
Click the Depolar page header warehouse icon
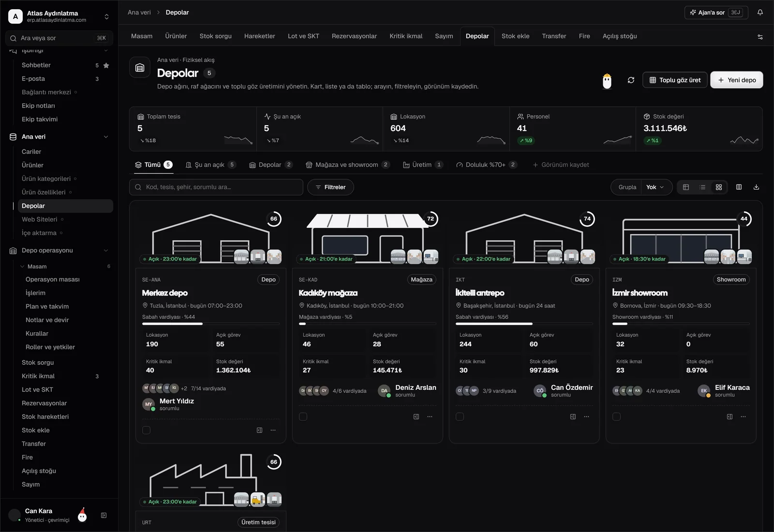140,68
